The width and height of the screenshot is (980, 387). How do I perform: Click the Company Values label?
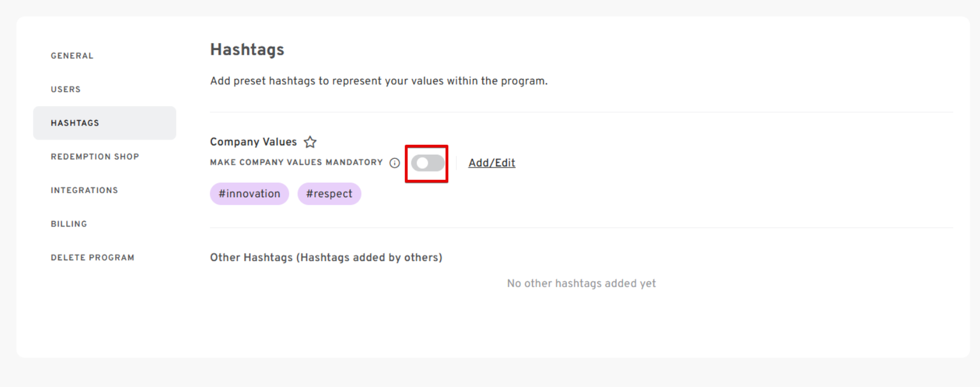tap(253, 142)
